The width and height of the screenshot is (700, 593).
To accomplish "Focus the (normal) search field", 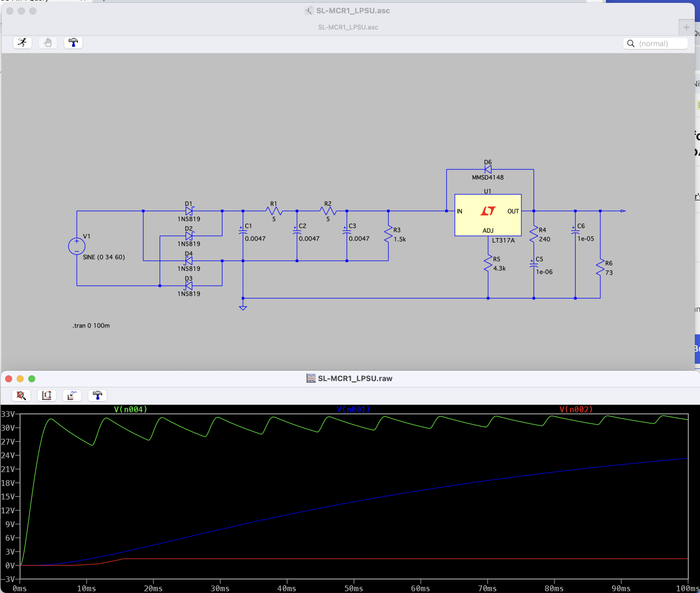I will 655,43.
